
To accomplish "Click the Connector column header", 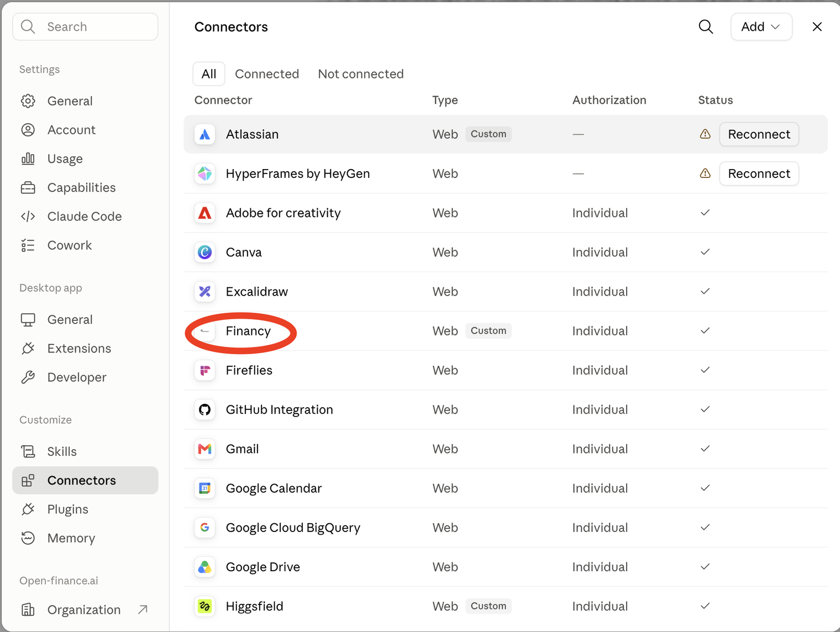I will click(x=223, y=100).
